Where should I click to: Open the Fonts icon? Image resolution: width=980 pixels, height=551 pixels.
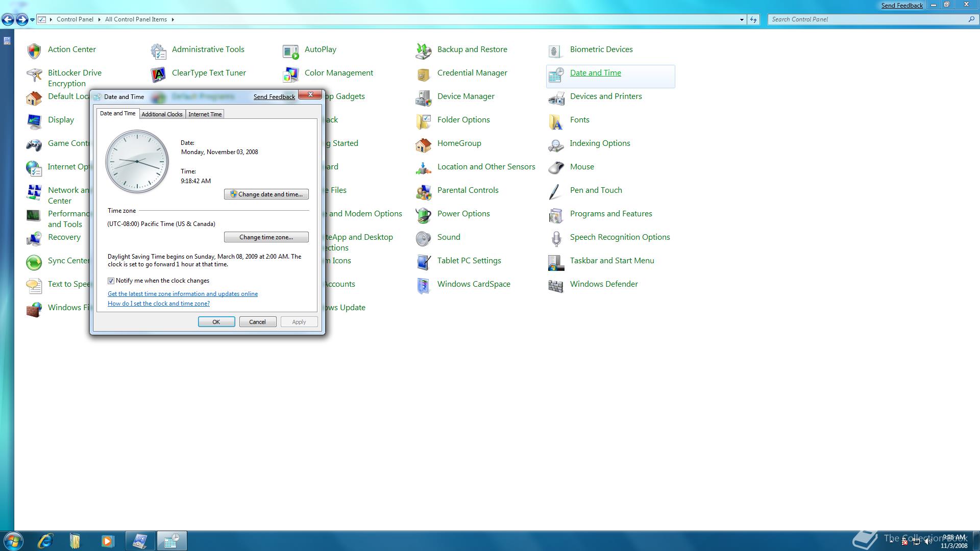(x=556, y=121)
